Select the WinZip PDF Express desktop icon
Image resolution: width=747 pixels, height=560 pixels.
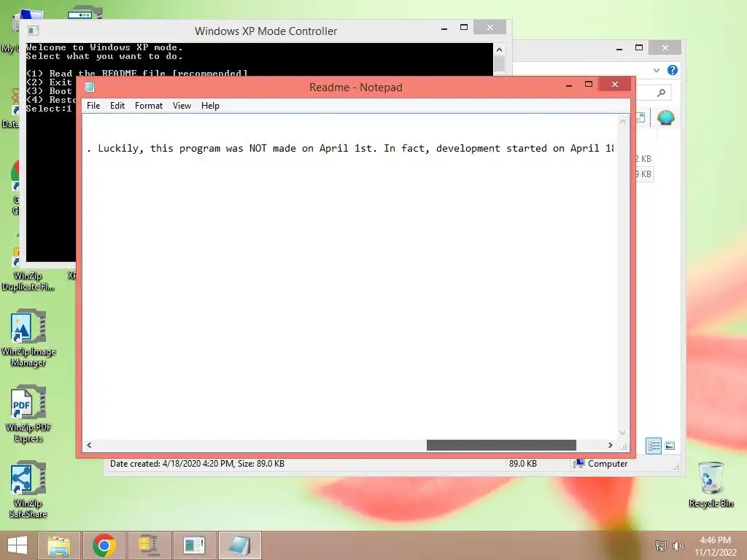(x=28, y=414)
